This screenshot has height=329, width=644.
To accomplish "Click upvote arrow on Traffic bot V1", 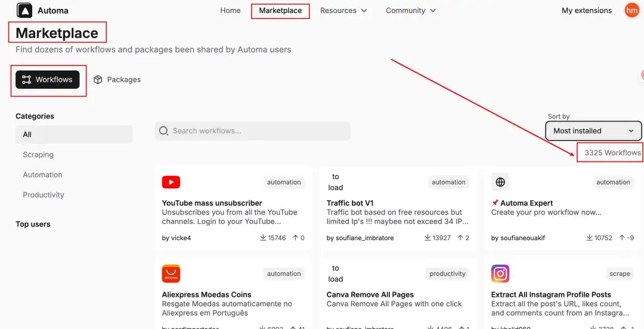I will pos(460,238).
